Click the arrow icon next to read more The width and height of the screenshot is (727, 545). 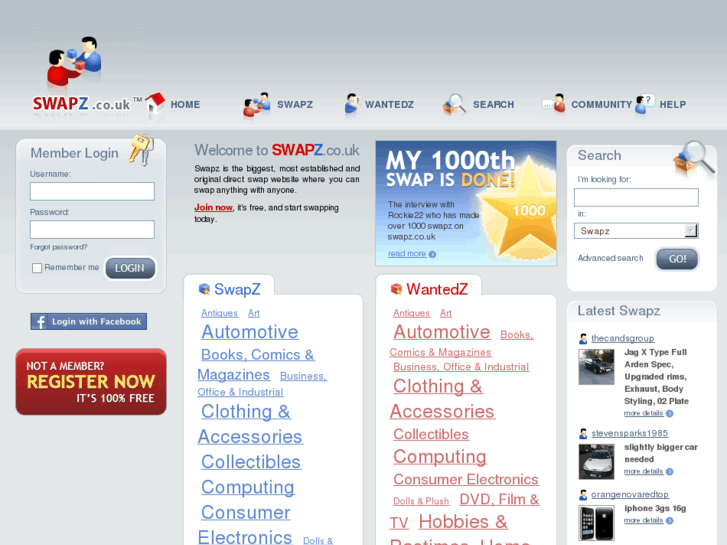432,254
